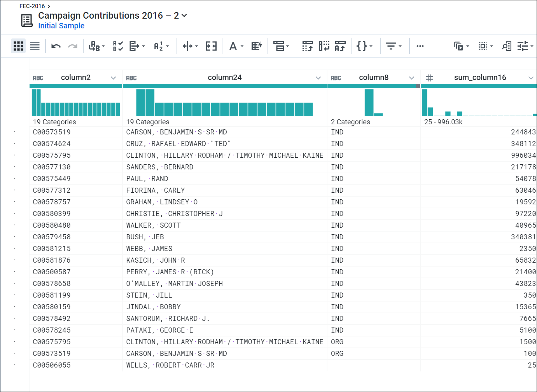537x392 pixels.
Task: Open the curly braces functions menu
Action: 364,46
